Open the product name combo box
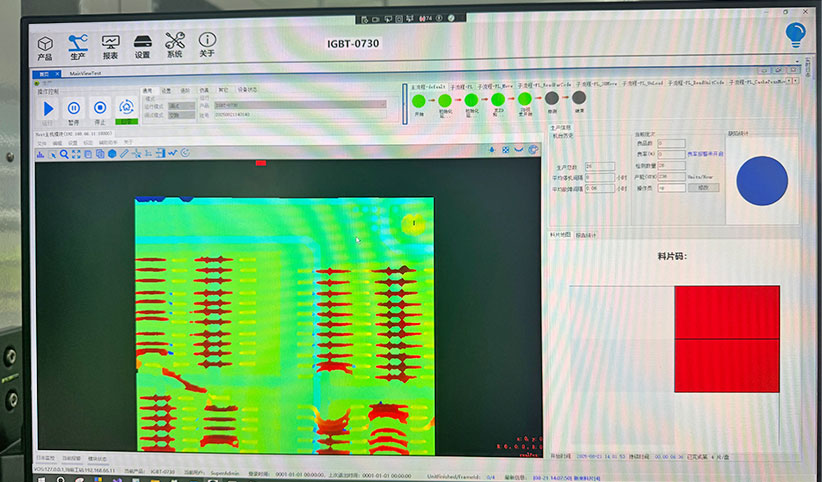The image size is (822, 482). coord(298,105)
